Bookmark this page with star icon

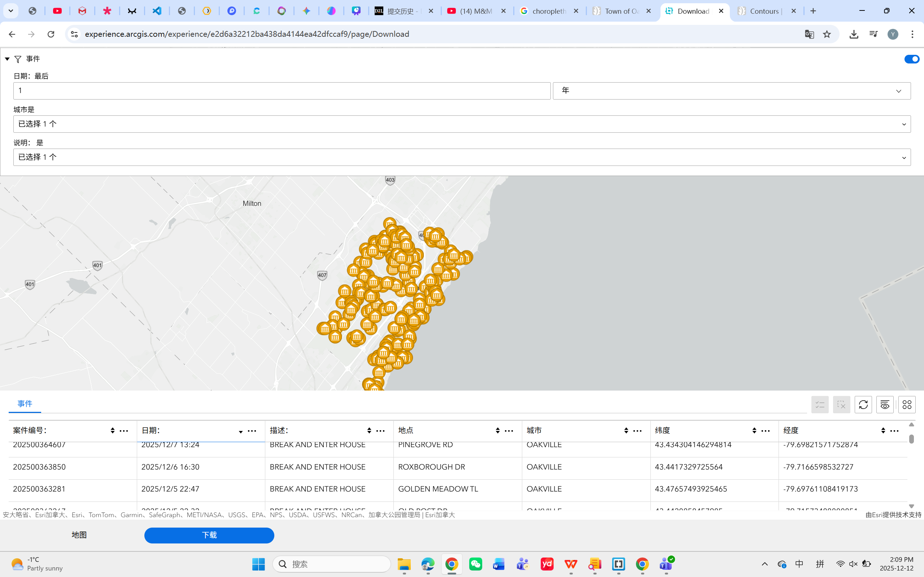pos(827,34)
